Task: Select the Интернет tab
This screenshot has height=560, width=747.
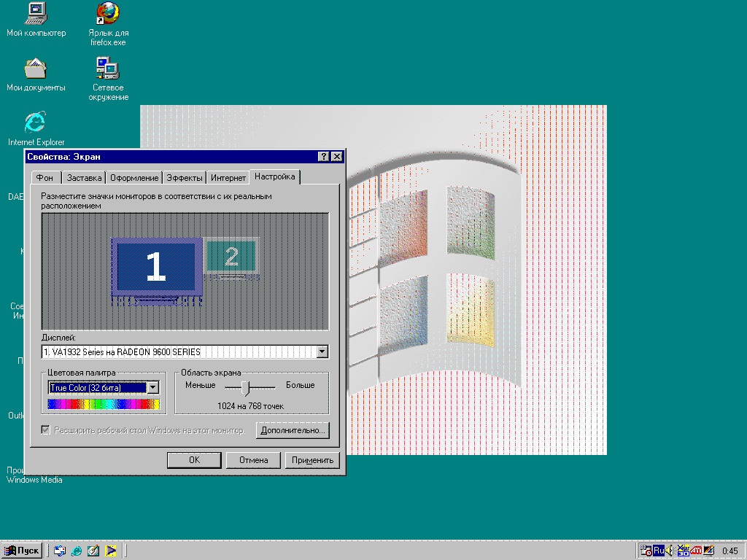Action: coord(228,178)
